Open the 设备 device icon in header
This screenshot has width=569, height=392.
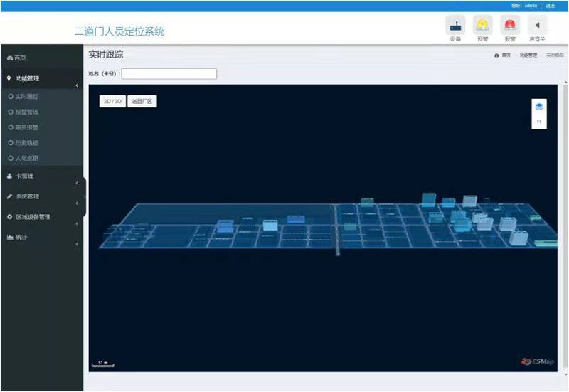pos(455,26)
